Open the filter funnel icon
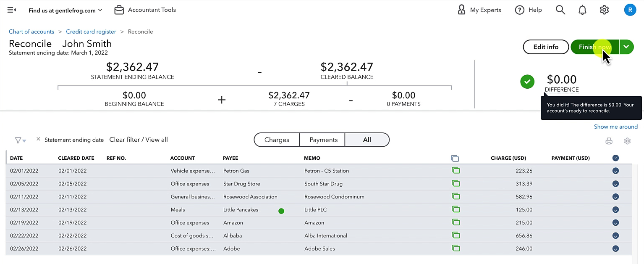The width and height of the screenshot is (644, 264). [20, 140]
